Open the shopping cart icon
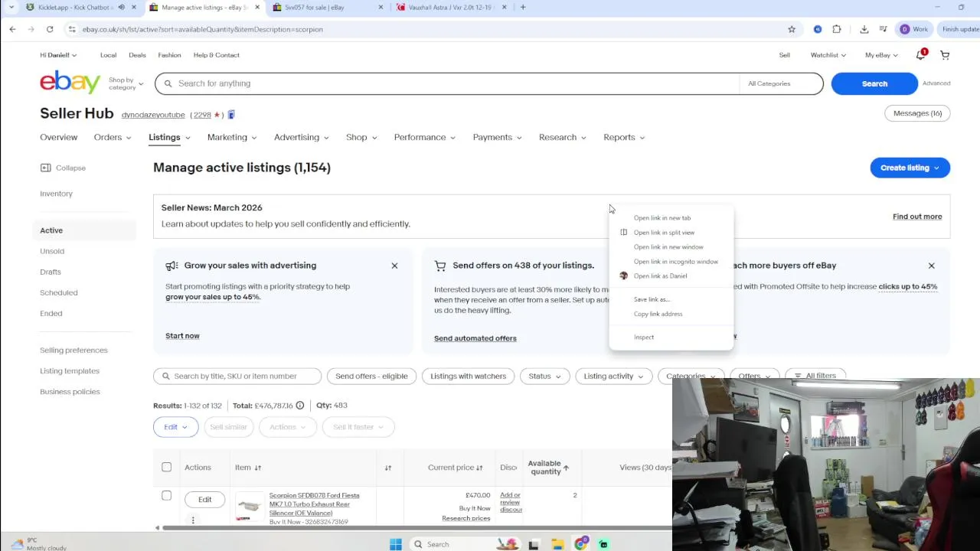The height and width of the screenshot is (551, 980). (945, 55)
